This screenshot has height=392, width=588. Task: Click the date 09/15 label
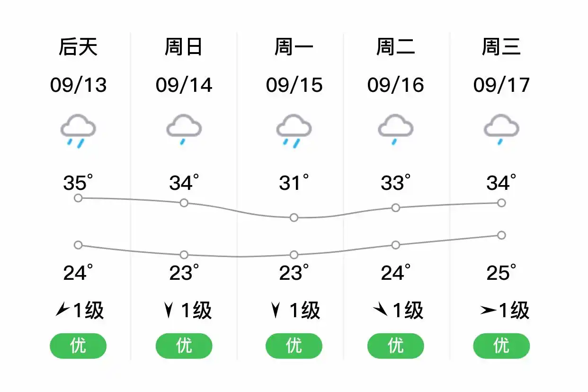pos(294,85)
